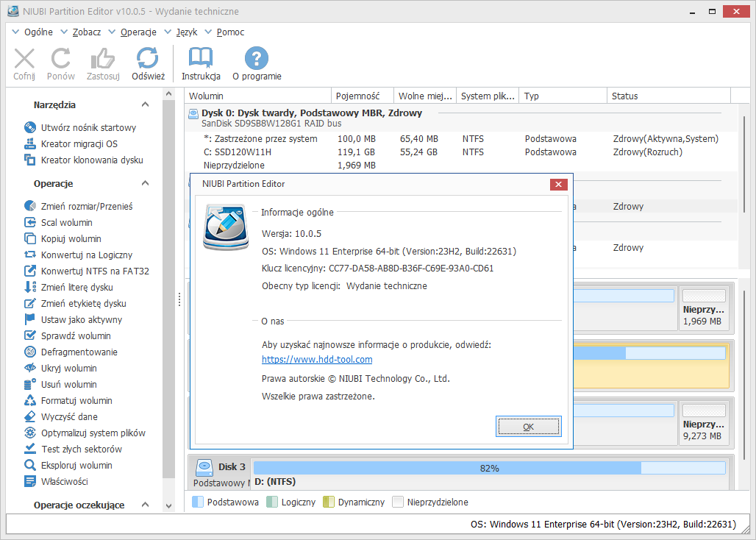Open the O programie help icon
Screen dimensions: 756x540
click(257, 58)
